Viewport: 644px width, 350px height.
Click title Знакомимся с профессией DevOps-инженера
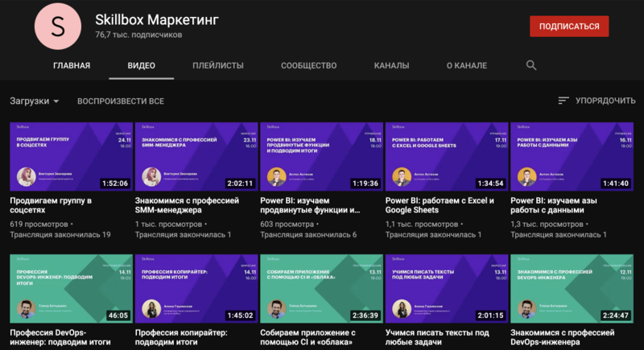[562, 337]
